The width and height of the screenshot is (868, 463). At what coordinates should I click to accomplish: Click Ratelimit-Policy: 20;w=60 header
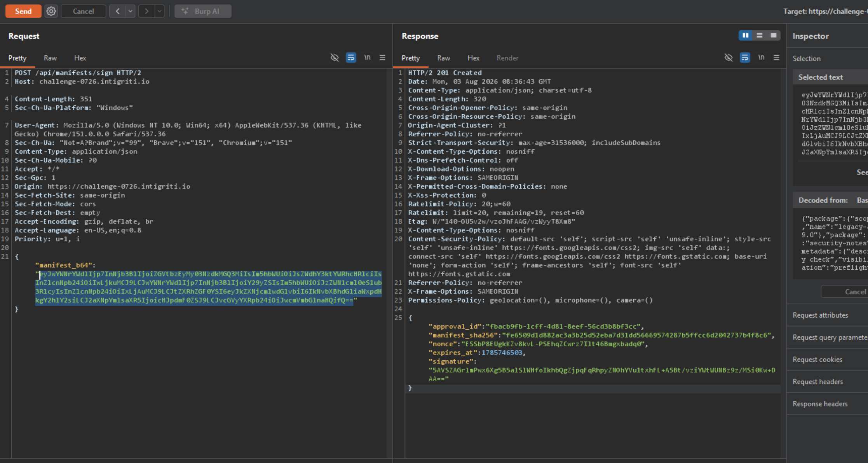tap(459, 204)
